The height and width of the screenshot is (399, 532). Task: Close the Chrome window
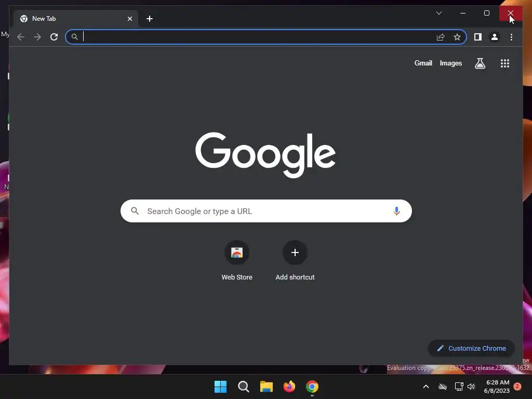pyautogui.click(x=511, y=13)
